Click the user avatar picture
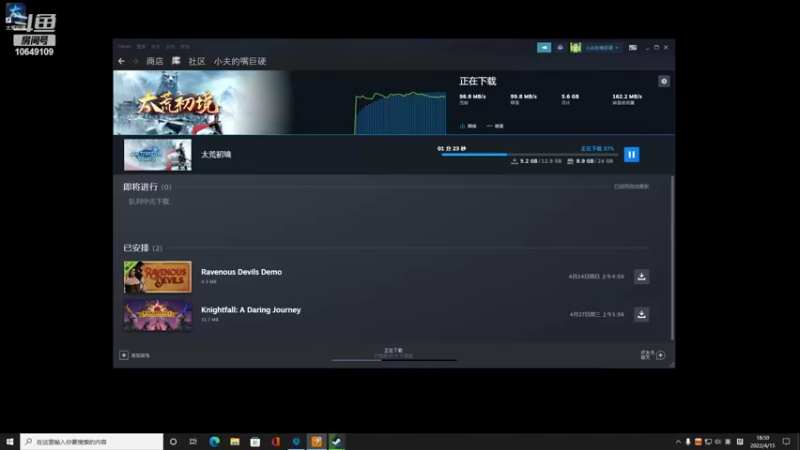Viewport: 800px width, 450px height. point(576,47)
